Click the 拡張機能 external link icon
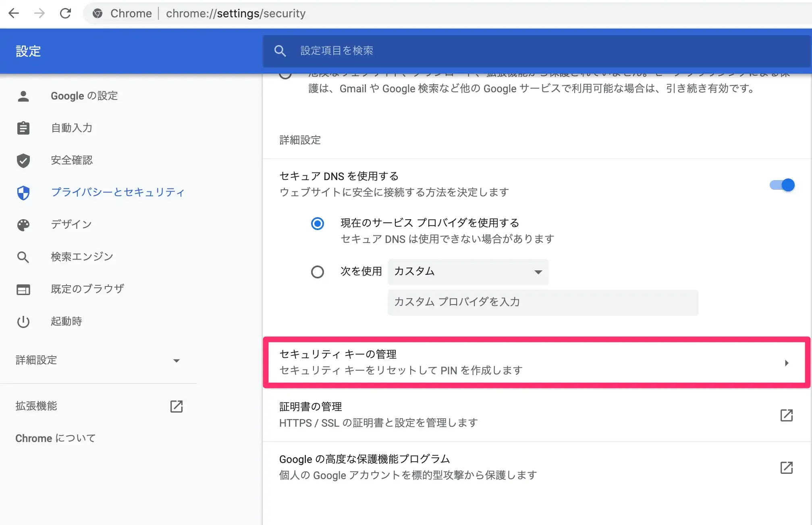Image resolution: width=812 pixels, height=525 pixels. click(177, 406)
